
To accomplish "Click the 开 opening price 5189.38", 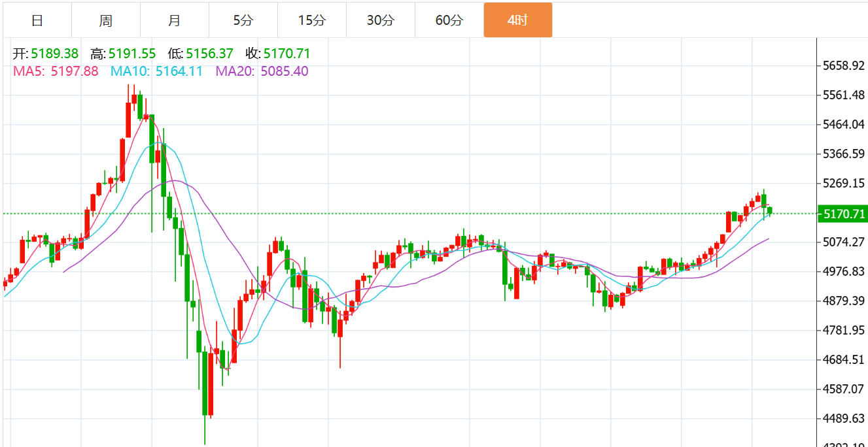I will tap(55, 54).
